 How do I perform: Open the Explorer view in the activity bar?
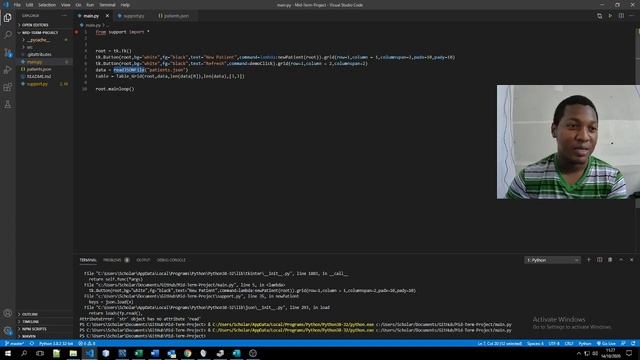[8, 18]
